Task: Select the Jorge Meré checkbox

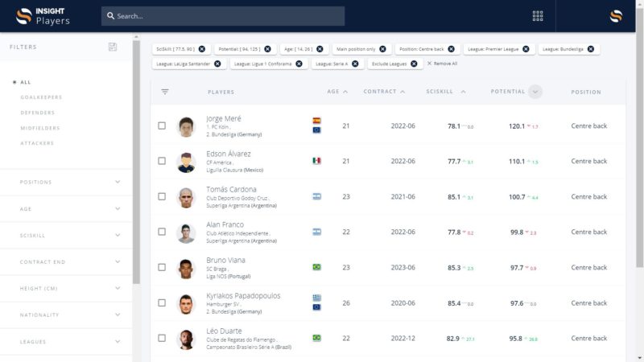Action: 162,125
